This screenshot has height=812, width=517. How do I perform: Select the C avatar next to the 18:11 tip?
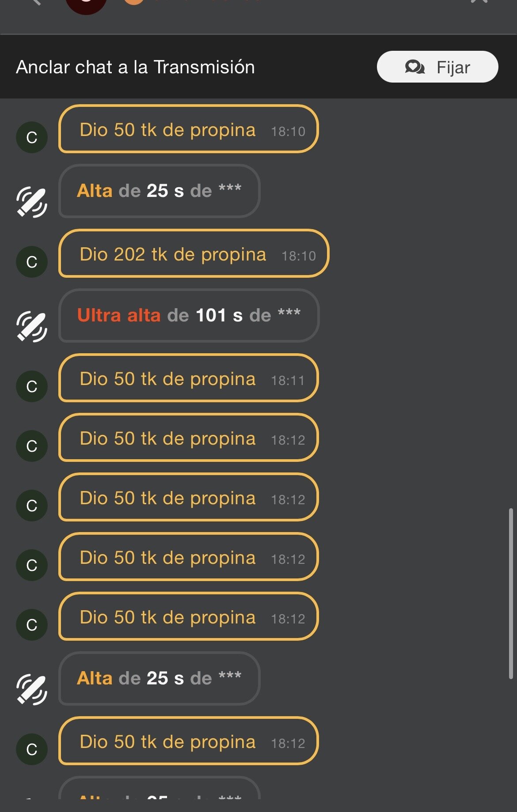pyautogui.click(x=32, y=386)
